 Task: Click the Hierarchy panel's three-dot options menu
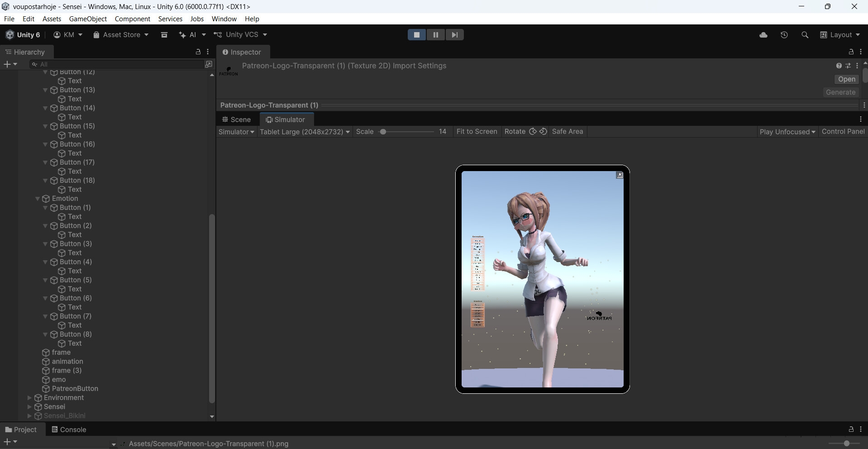click(208, 52)
